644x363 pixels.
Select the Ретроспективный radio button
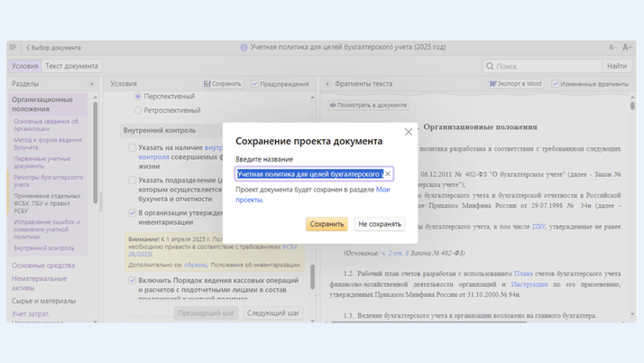coord(138,110)
